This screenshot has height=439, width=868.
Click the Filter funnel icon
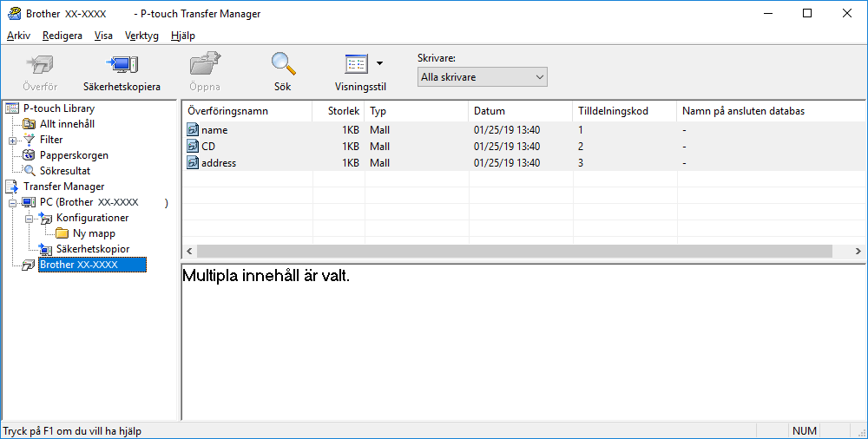[x=30, y=140]
